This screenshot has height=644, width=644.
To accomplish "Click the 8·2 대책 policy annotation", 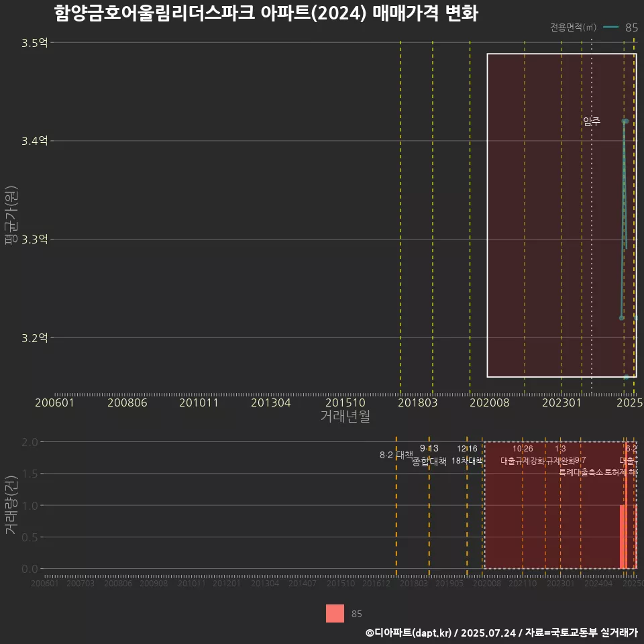I will 396,455.
